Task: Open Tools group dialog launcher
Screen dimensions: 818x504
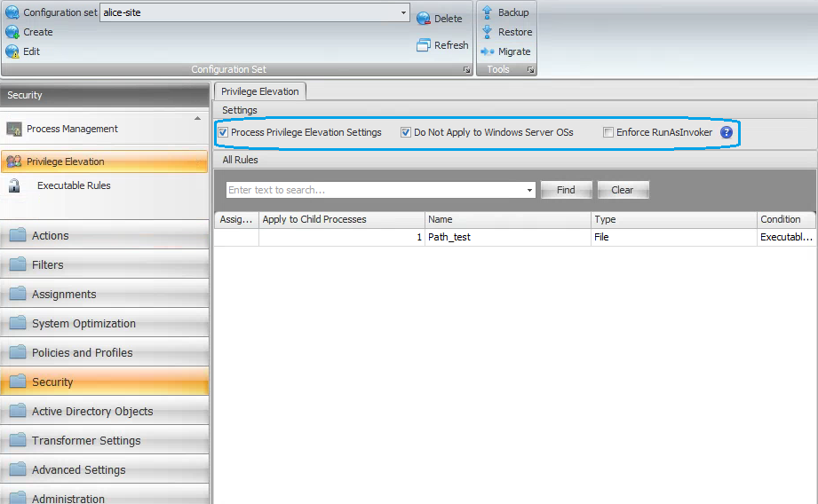Action: (530, 70)
